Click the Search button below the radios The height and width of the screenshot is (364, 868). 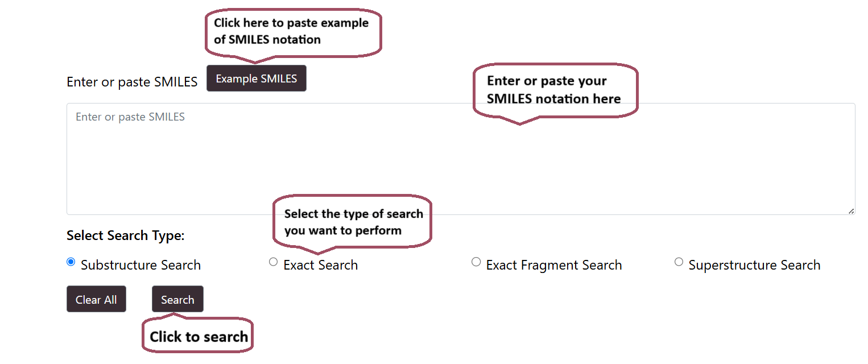pyautogui.click(x=177, y=299)
